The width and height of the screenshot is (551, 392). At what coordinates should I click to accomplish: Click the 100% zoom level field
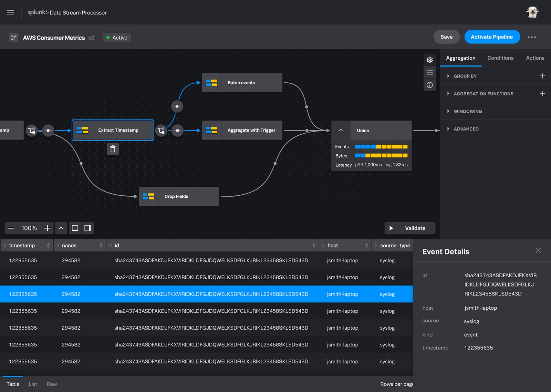(x=29, y=228)
